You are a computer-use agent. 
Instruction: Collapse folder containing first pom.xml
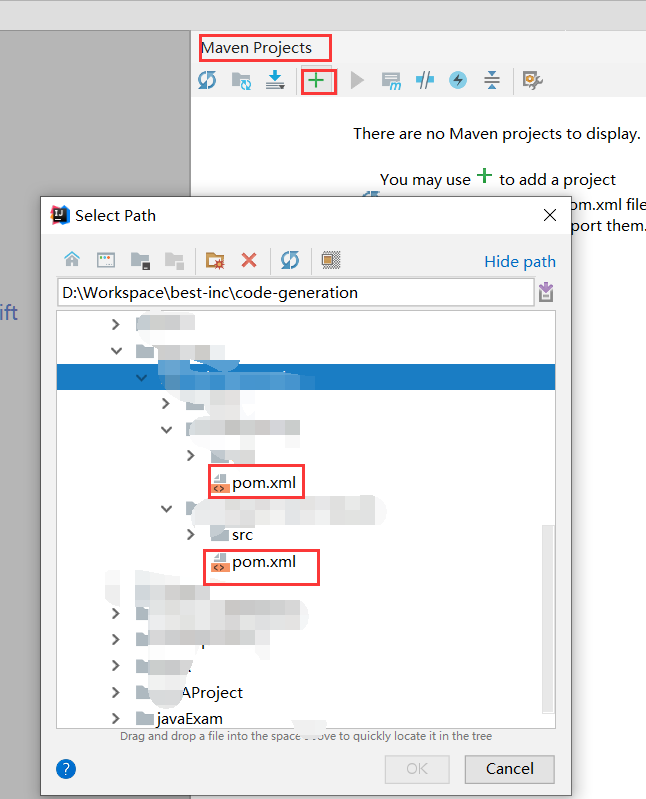(x=167, y=430)
